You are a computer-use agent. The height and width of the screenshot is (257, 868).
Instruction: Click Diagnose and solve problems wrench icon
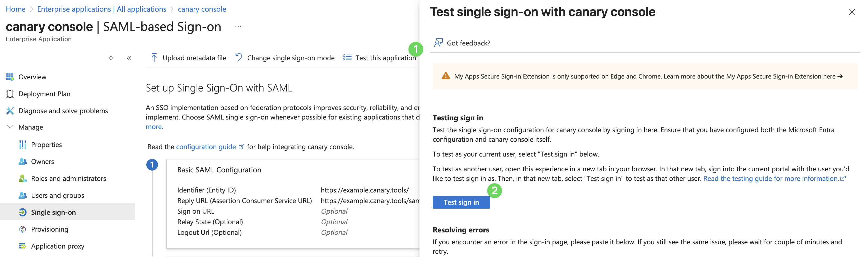coord(10,111)
